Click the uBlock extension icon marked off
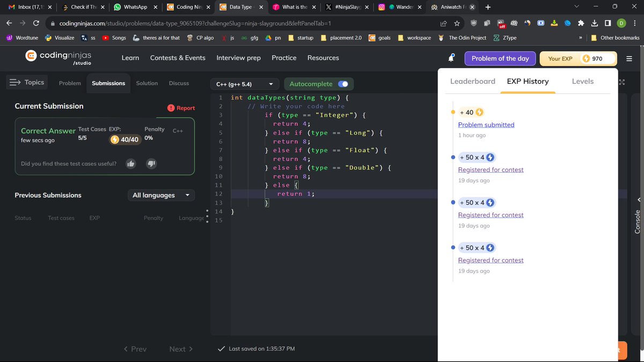The height and width of the screenshot is (362, 644). (500, 24)
